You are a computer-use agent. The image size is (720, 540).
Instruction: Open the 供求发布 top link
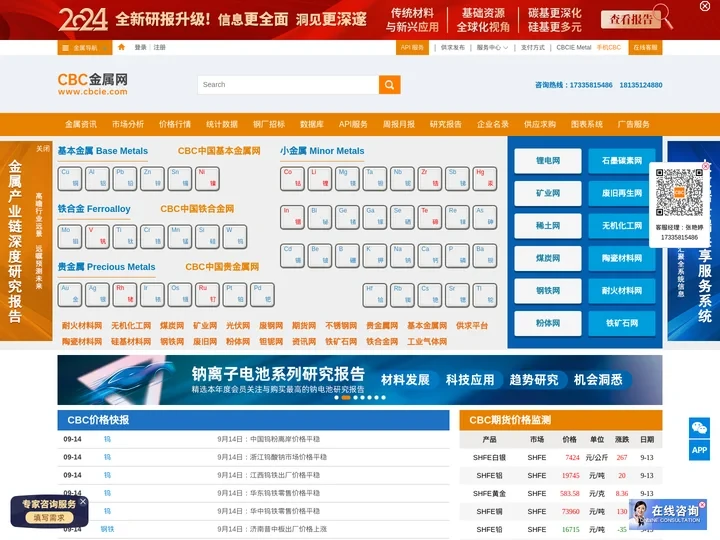click(x=452, y=47)
